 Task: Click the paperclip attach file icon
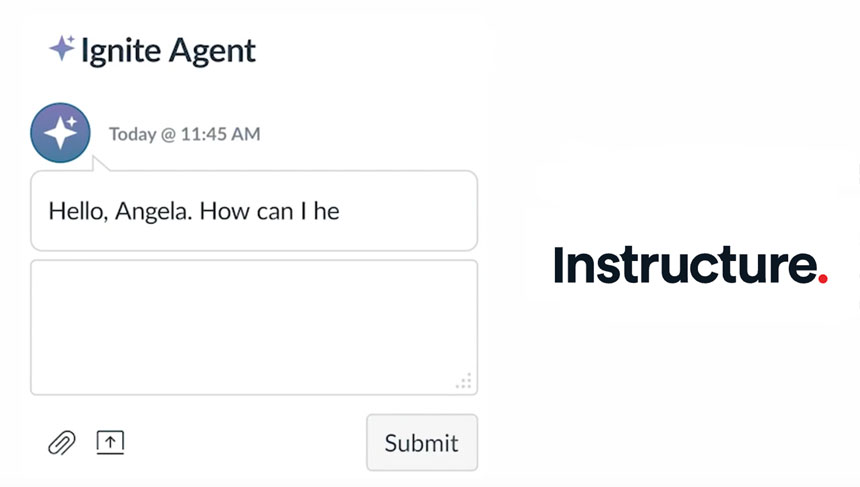pyautogui.click(x=62, y=443)
